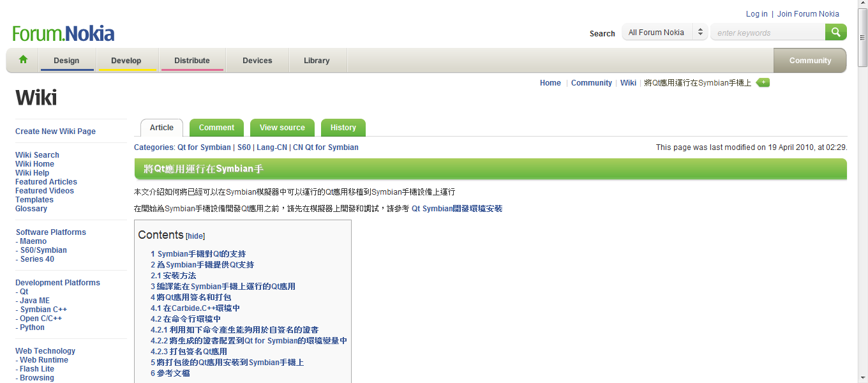Click Qt for Symbian category link
The width and height of the screenshot is (868, 383).
click(x=204, y=147)
